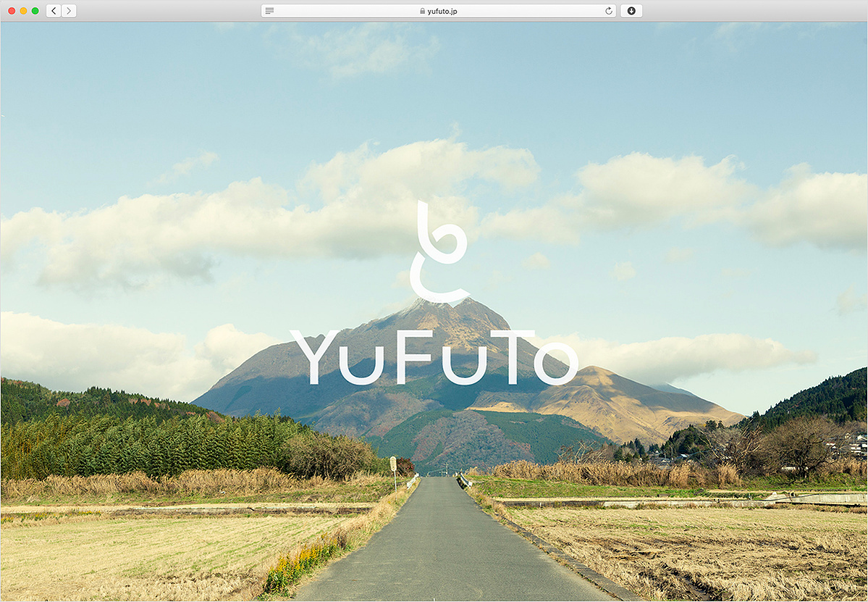The height and width of the screenshot is (602, 868).
Task: Reload the page with the refresh icon
Action: [608, 11]
